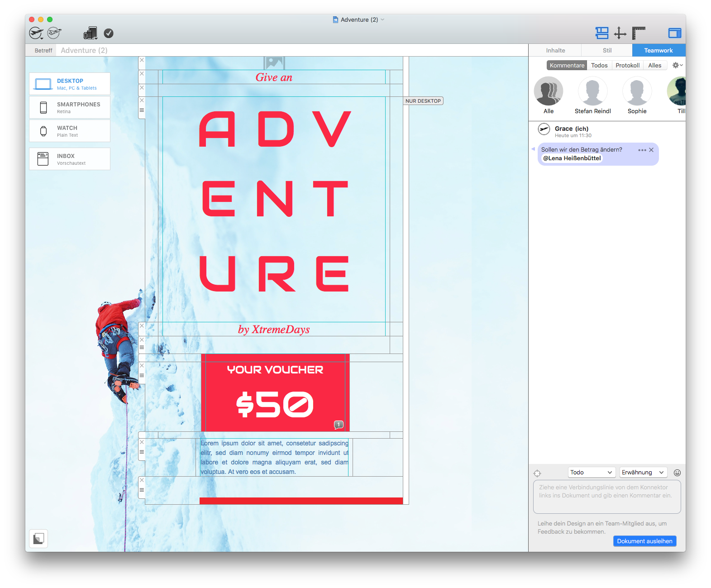Click the Betreff subject field
Viewport: 711px width, 588px height.
tap(292, 50)
